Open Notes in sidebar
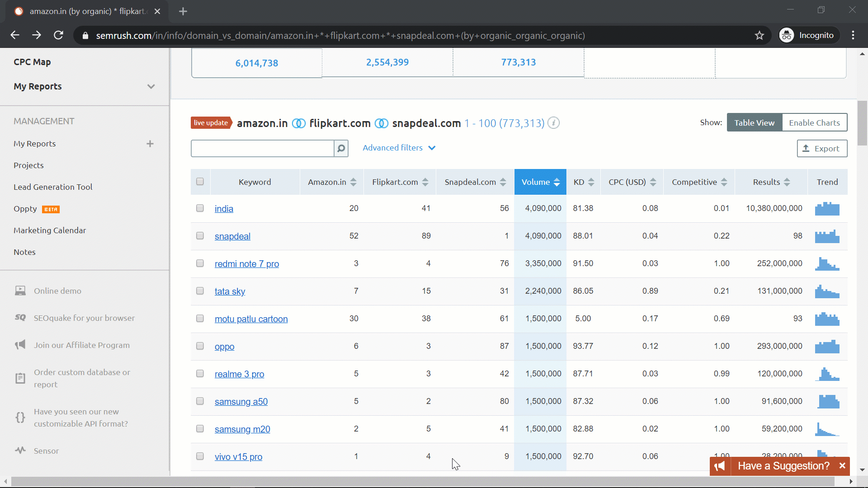The height and width of the screenshot is (488, 868). [24, 252]
